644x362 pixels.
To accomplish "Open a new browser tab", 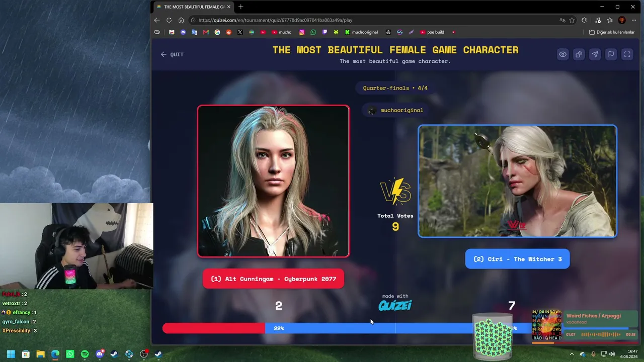I will pos(241,7).
